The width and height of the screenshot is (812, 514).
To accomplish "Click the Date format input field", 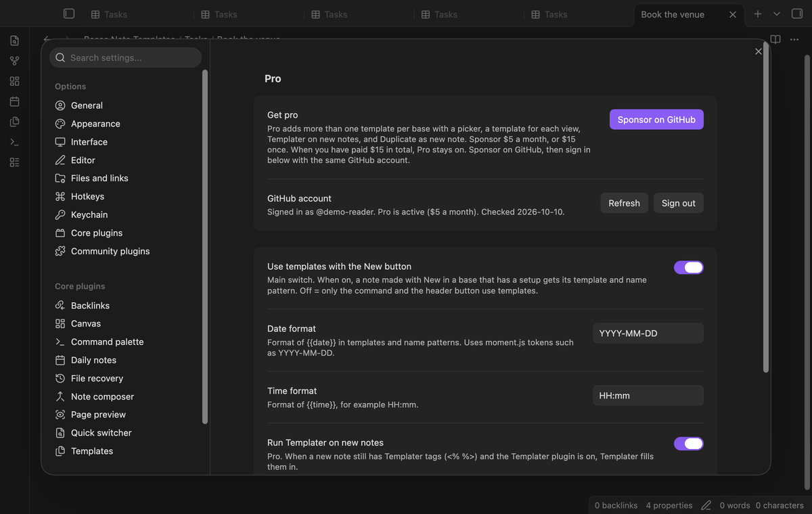I will pos(648,333).
